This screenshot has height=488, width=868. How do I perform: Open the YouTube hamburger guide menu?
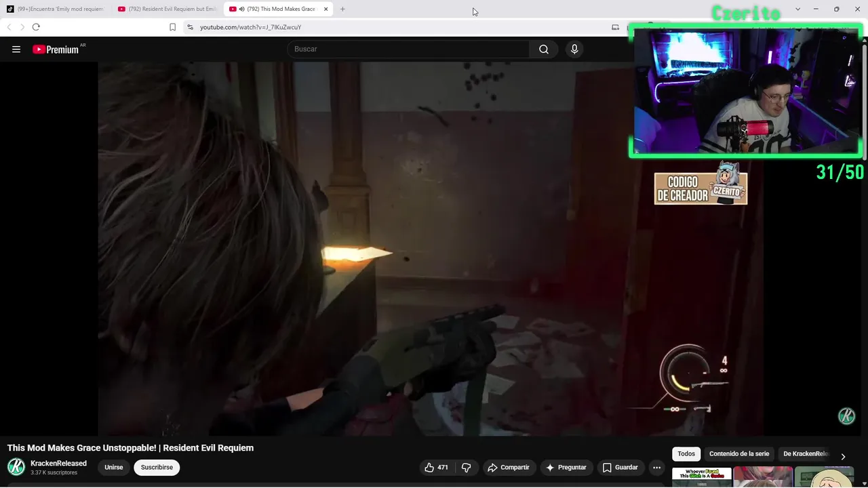coord(16,49)
